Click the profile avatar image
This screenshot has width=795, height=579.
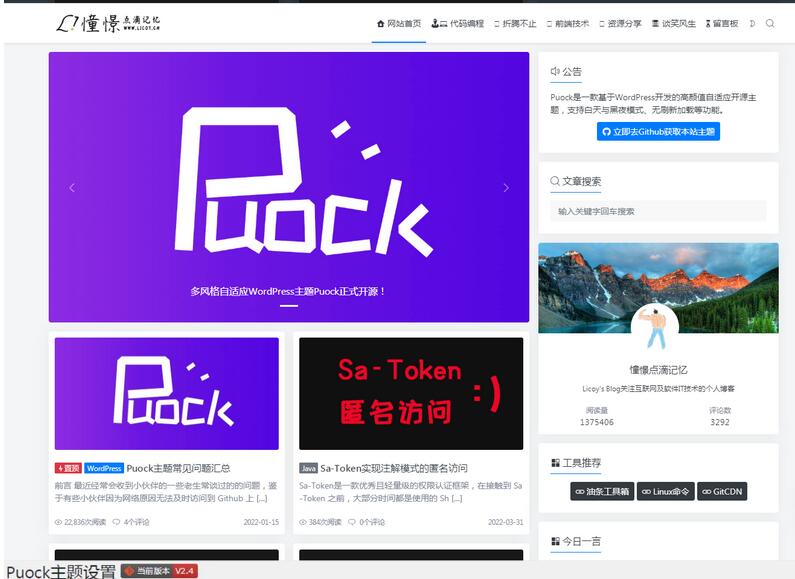pos(655,327)
